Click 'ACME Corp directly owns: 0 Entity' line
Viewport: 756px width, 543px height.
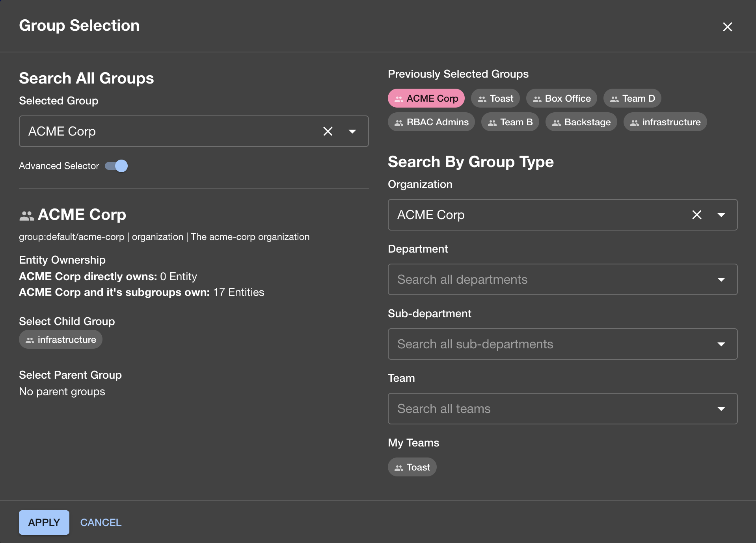click(x=108, y=276)
